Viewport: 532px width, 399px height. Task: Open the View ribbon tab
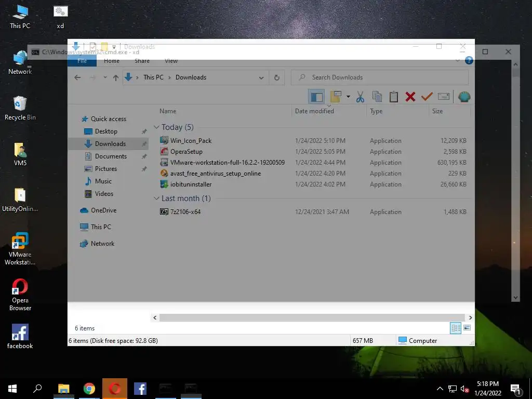pos(171,61)
